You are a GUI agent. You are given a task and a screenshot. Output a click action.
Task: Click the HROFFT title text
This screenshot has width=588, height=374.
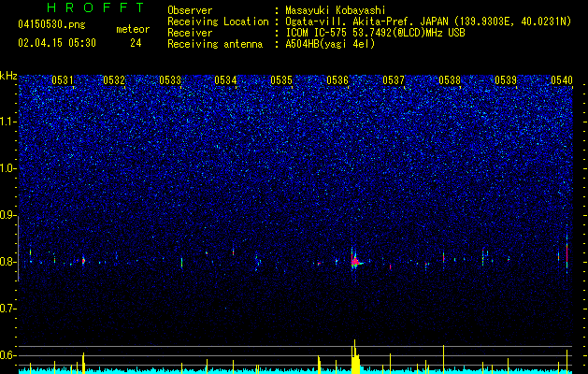(96, 7)
